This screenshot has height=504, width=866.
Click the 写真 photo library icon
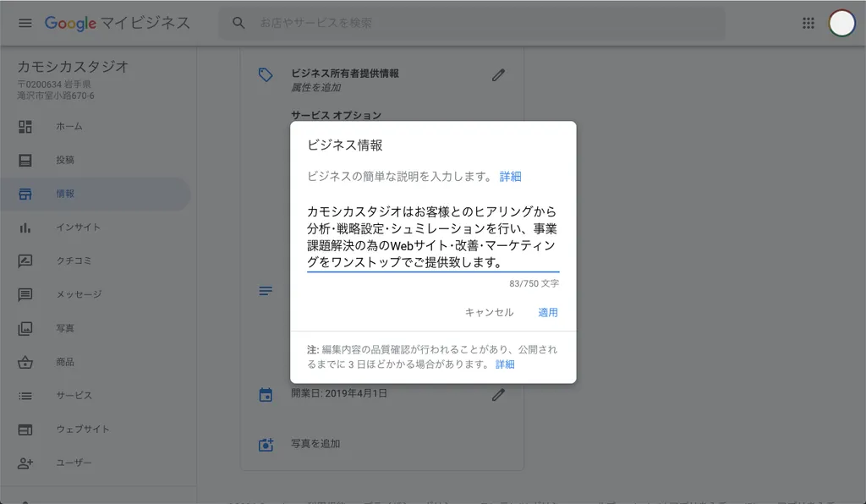pyautogui.click(x=25, y=328)
